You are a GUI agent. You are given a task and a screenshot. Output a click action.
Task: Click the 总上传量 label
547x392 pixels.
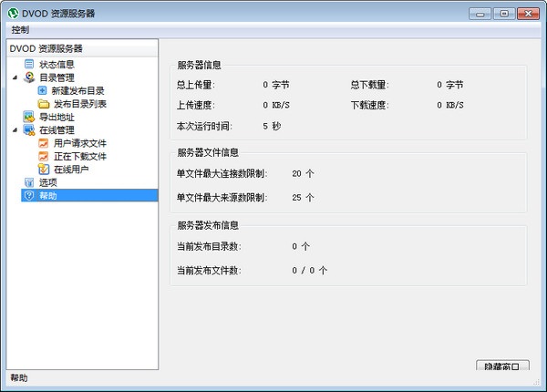pos(196,85)
